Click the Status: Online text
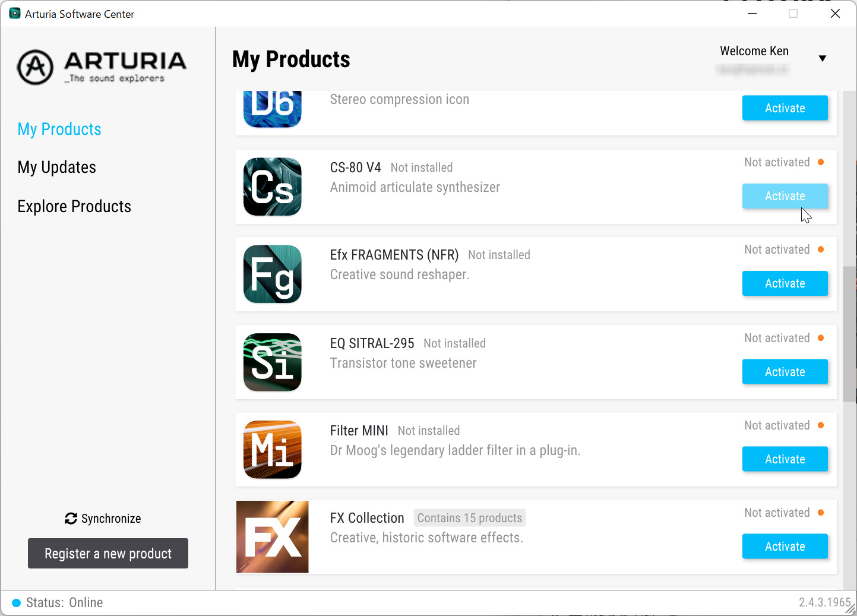The image size is (857, 616). (x=65, y=603)
